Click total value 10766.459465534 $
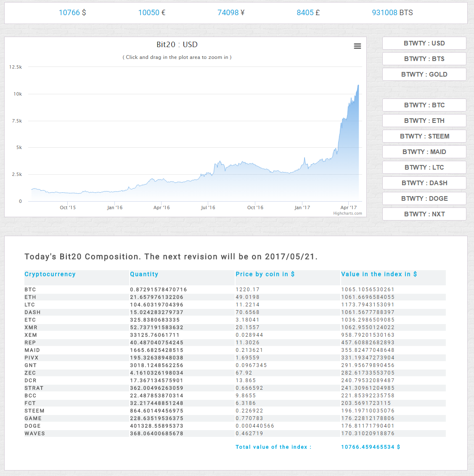The image size is (474, 476). pos(371,447)
